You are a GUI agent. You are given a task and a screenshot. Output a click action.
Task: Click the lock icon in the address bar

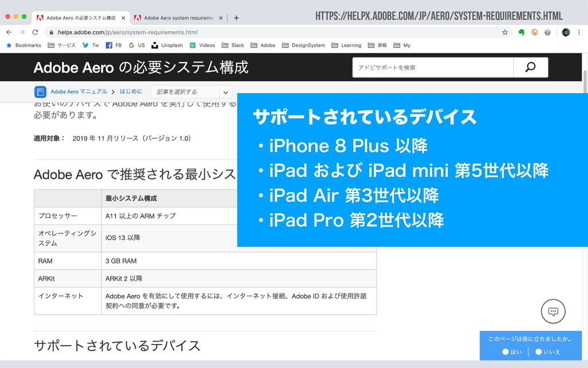pyautogui.click(x=52, y=32)
